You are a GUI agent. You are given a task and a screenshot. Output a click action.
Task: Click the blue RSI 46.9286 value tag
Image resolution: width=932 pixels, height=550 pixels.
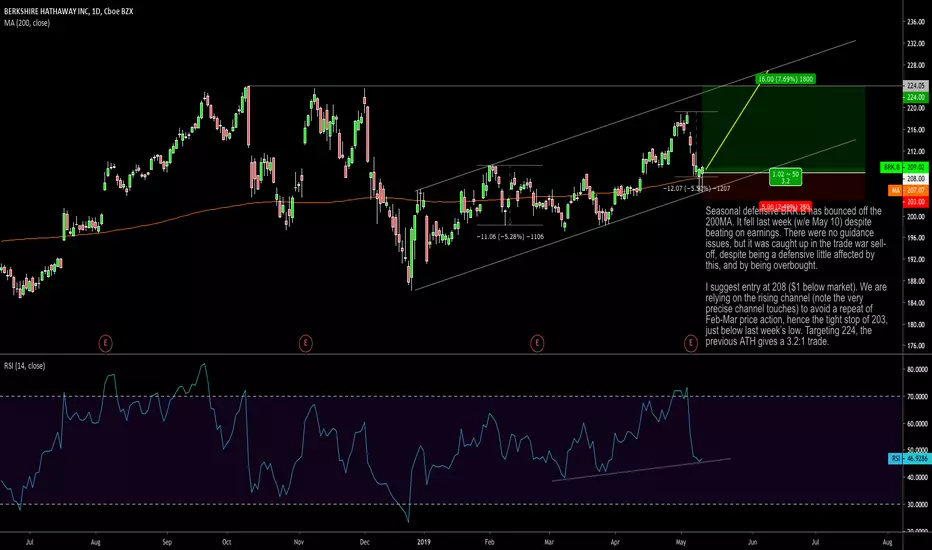click(908, 458)
